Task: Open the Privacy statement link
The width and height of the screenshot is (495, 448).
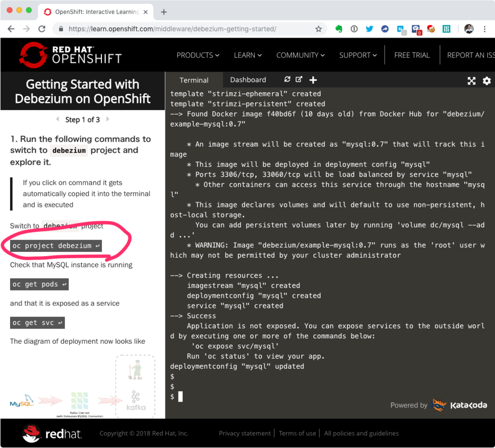Action: [x=245, y=433]
